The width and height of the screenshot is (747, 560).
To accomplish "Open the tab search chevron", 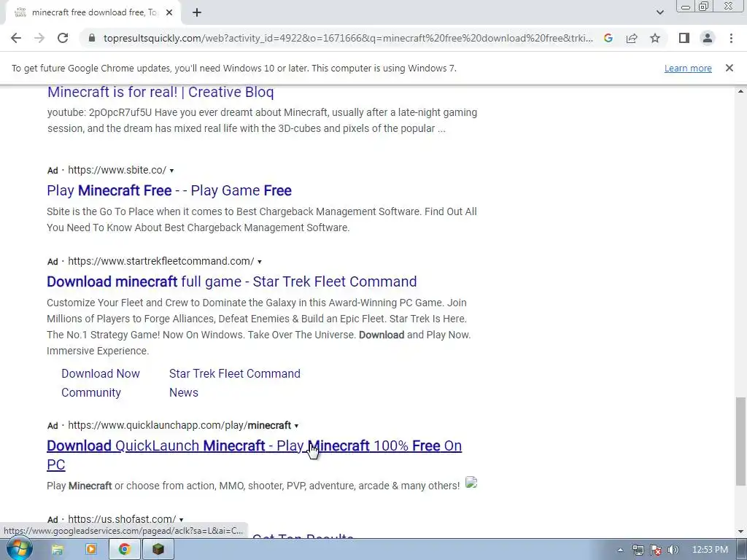I will (659, 13).
